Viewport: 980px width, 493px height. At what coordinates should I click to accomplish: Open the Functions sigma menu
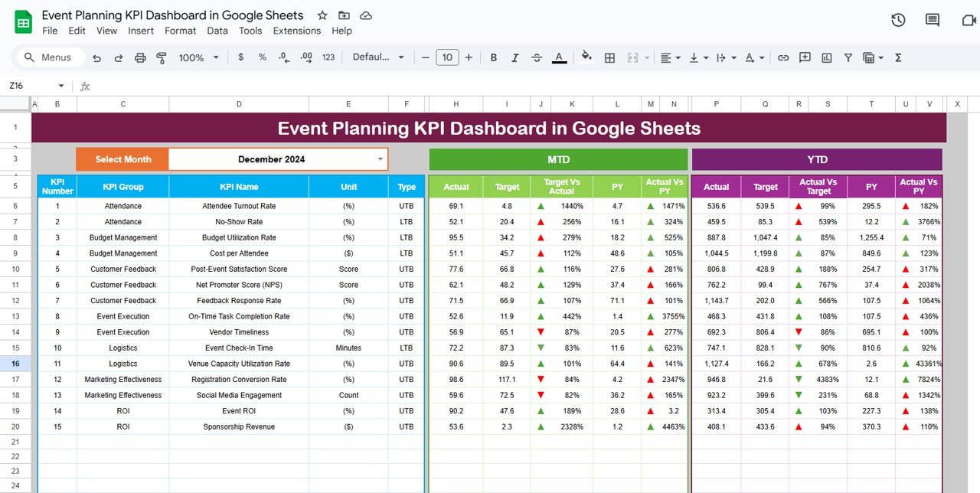[898, 57]
